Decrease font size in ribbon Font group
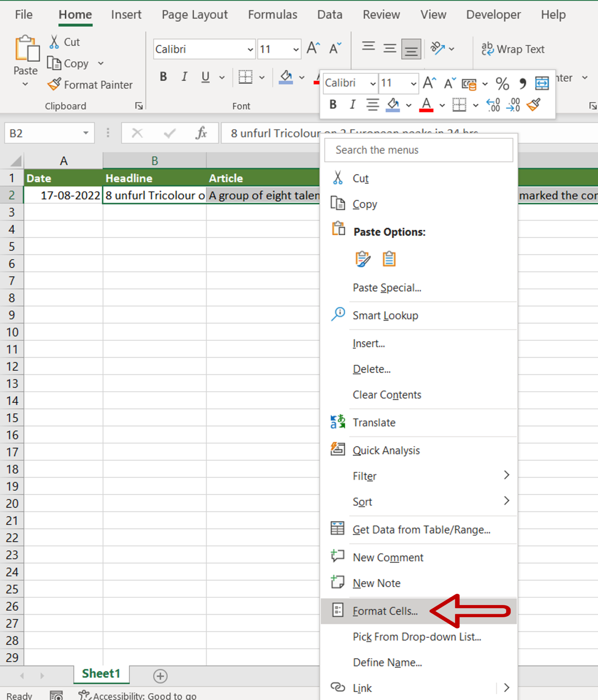The height and width of the screenshot is (700, 598). (335, 49)
